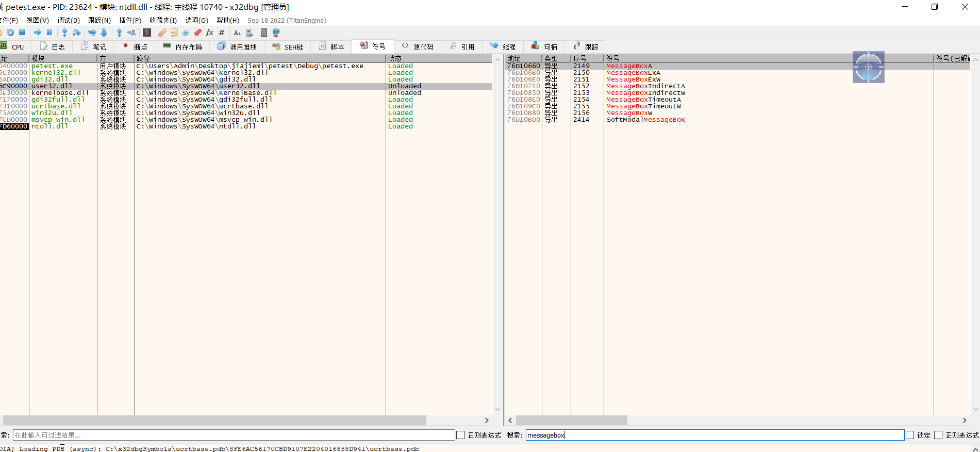Select the petest.exe module row
This screenshot has height=452, width=980.
pos(246,66)
